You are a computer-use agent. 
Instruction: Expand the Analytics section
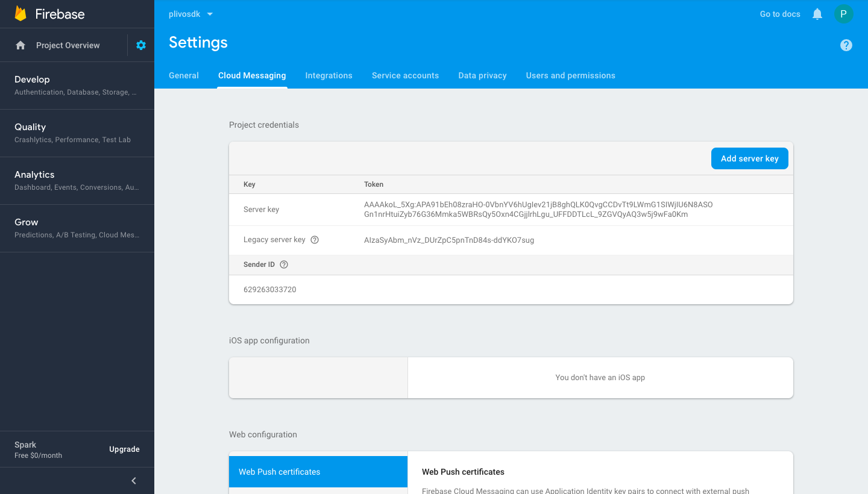[77, 180]
